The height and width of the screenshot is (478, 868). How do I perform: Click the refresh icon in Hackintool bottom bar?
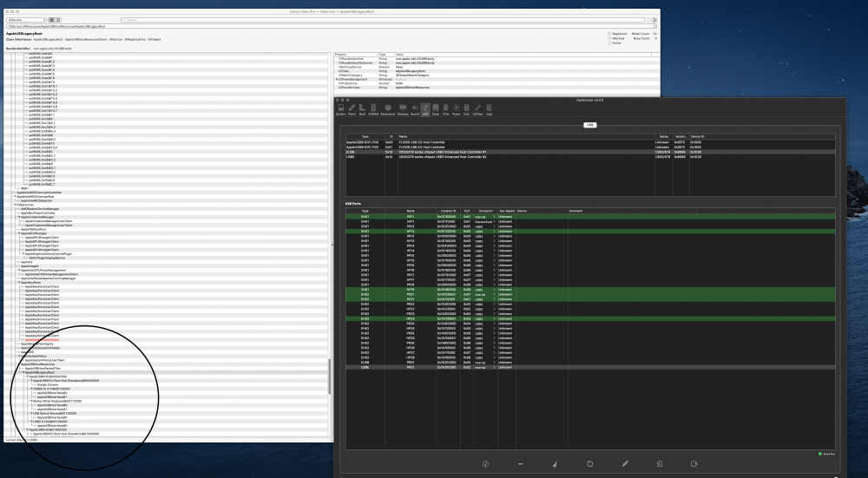pos(590,463)
